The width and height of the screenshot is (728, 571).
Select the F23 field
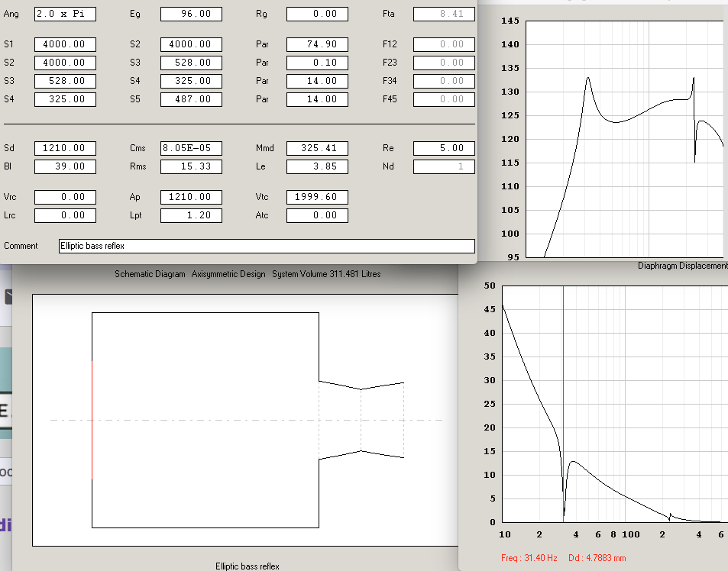coord(444,63)
